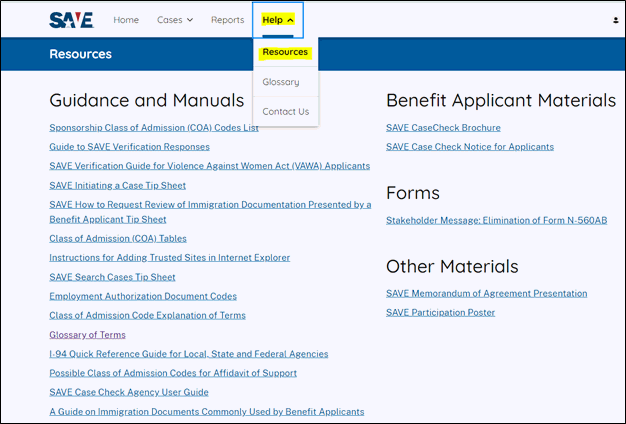This screenshot has width=626, height=424.
Task: Select Contact Us from Help menu
Action: coord(285,112)
